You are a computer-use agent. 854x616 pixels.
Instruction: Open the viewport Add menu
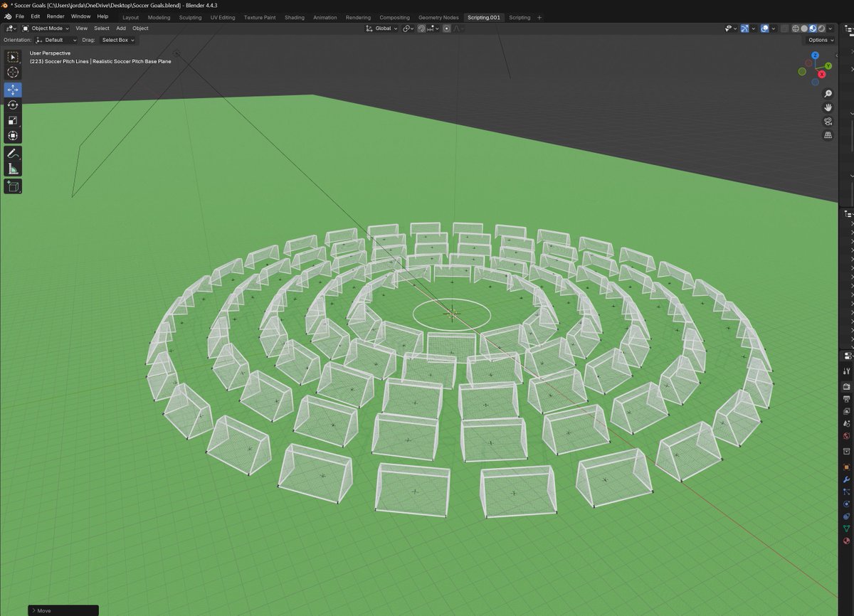[x=121, y=28]
